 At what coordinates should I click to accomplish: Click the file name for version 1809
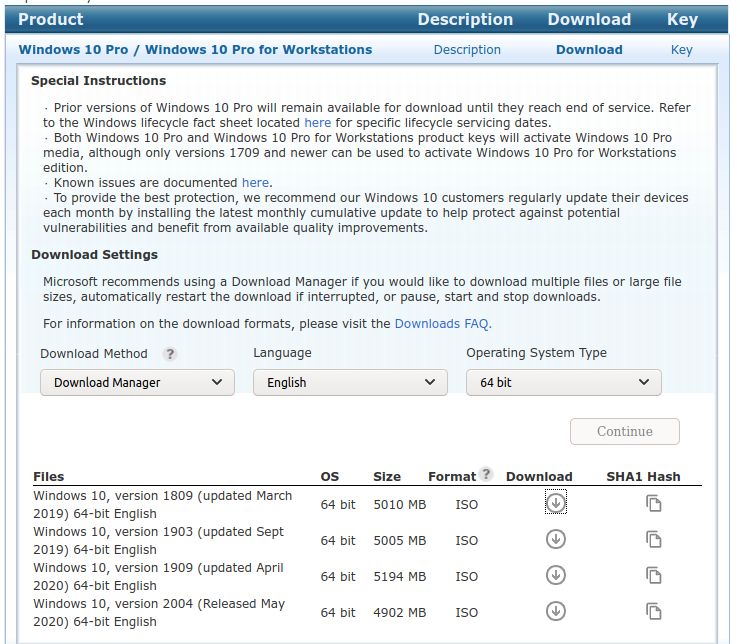click(162, 504)
